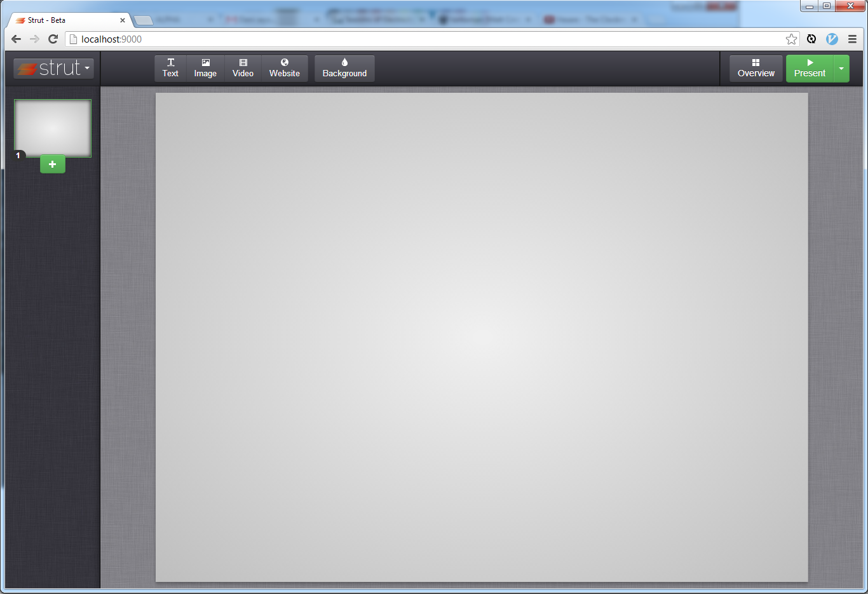Add a new slide with plus button

coord(53,165)
